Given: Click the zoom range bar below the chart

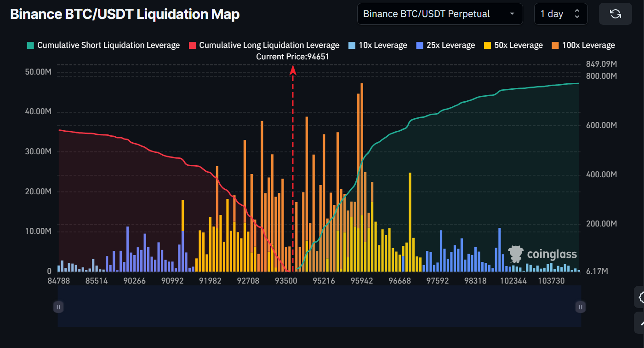Looking at the screenshot, I should (319, 306).
